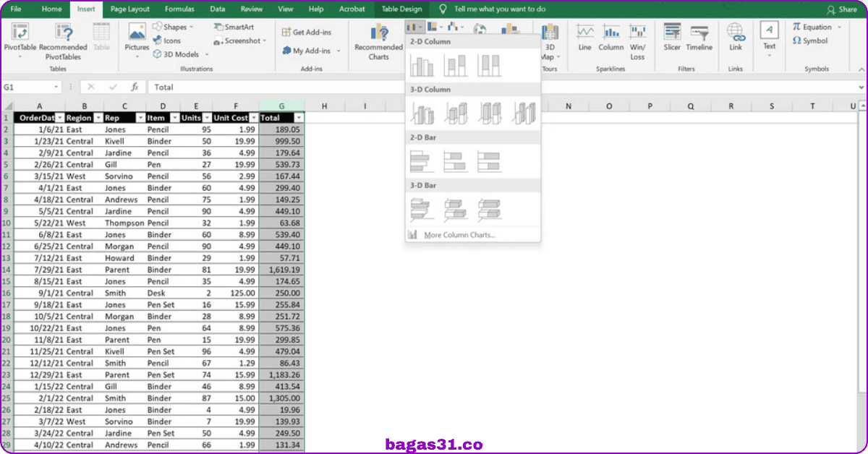The height and width of the screenshot is (454, 868).
Task: Choose the 2-D Clustered Column chart
Action: pos(422,66)
